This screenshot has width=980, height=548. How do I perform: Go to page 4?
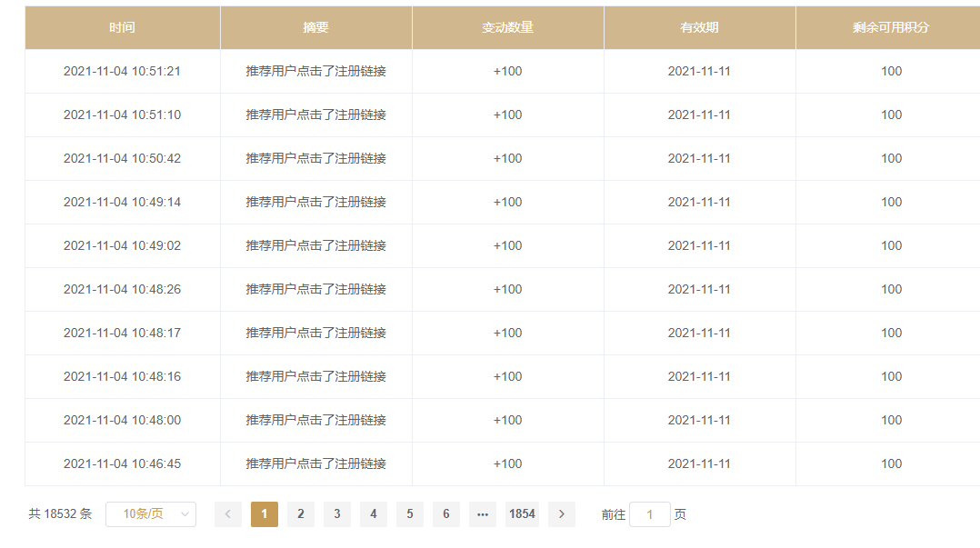pyautogui.click(x=373, y=514)
